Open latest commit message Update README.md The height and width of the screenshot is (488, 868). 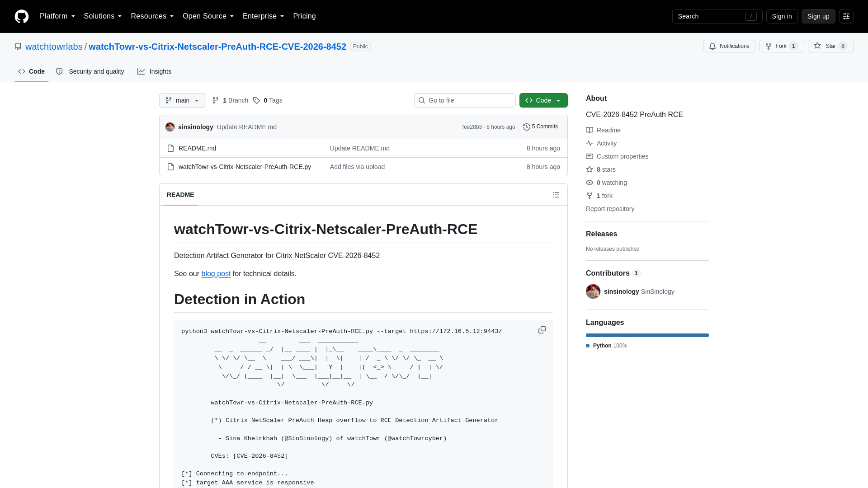pyautogui.click(x=247, y=127)
